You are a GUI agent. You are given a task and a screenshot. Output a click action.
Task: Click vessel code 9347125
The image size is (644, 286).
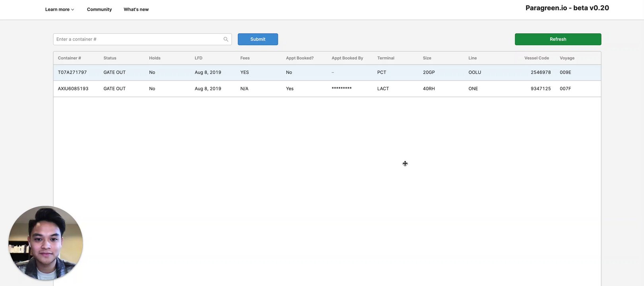coord(541,89)
